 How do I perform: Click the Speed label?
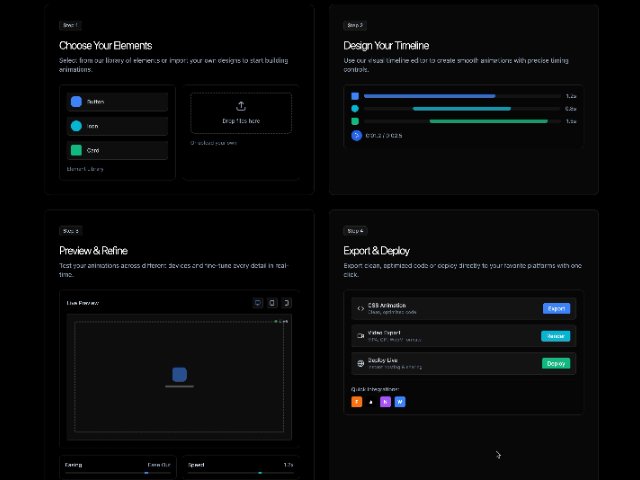pyautogui.click(x=196, y=465)
